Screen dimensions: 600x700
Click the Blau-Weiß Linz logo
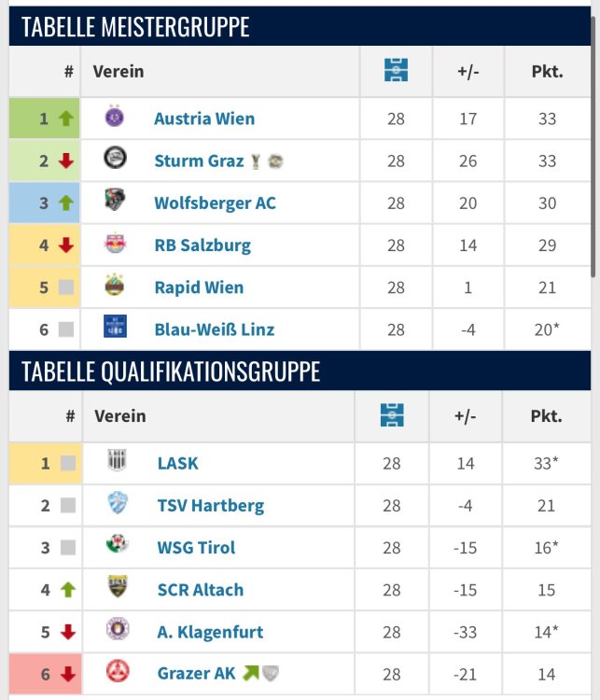point(116,328)
